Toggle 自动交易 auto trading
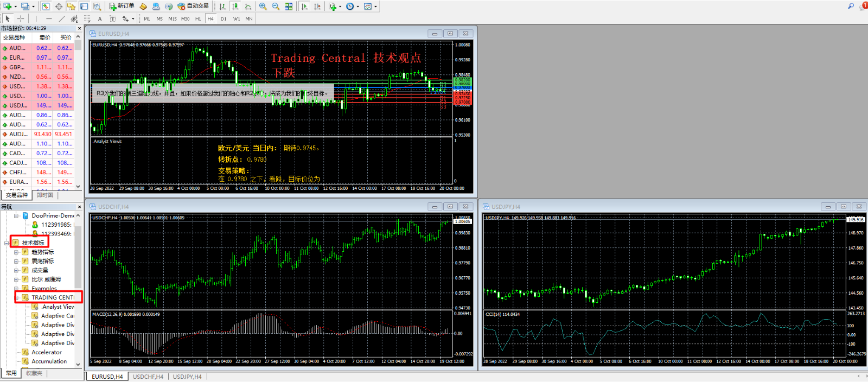 pos(193,6)
